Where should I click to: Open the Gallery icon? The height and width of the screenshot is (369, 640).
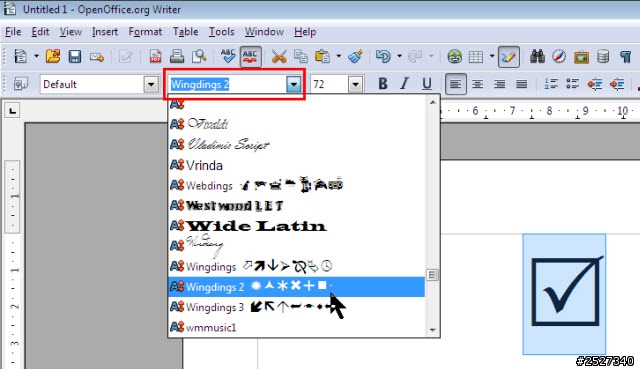tap(581, 57)
